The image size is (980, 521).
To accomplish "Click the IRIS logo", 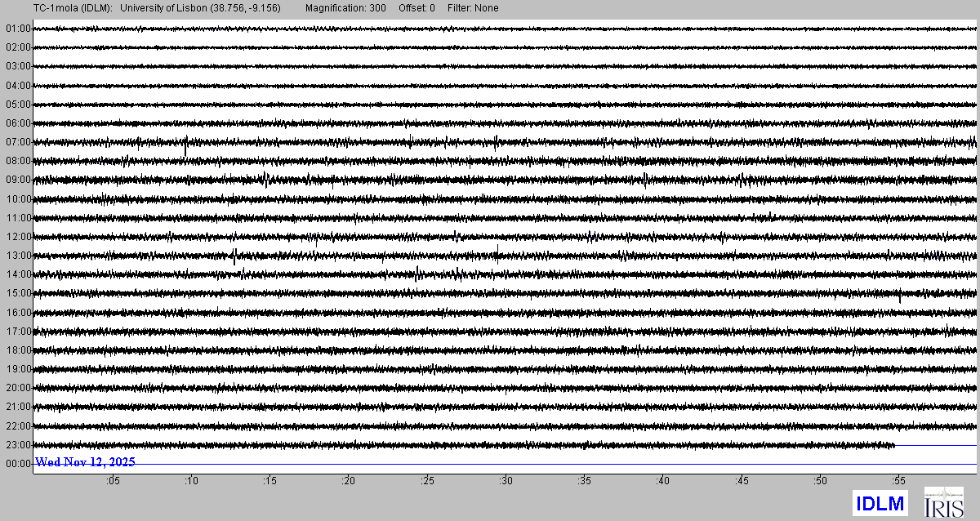I will coord(943,502).
